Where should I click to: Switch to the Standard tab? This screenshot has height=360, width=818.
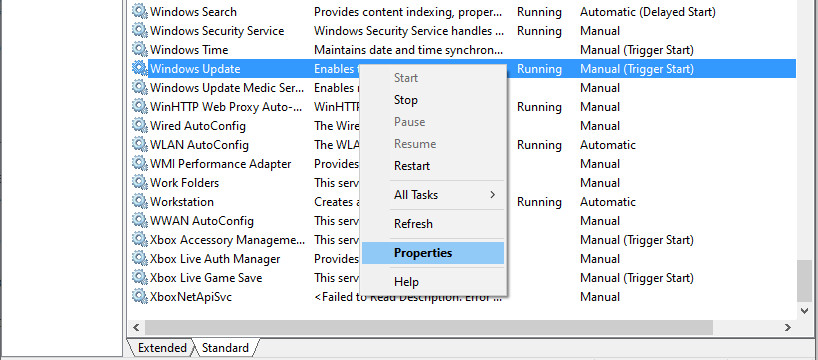(225, 347)
